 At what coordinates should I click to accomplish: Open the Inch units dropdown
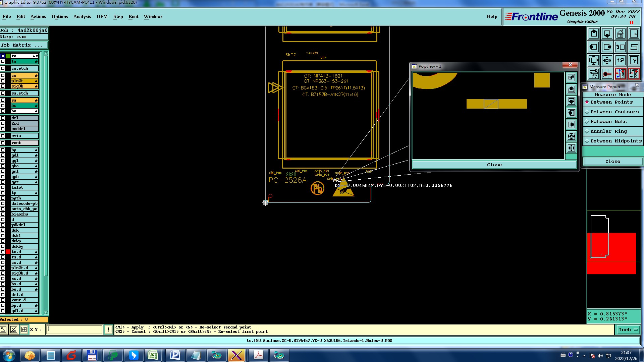pos(628,330)
